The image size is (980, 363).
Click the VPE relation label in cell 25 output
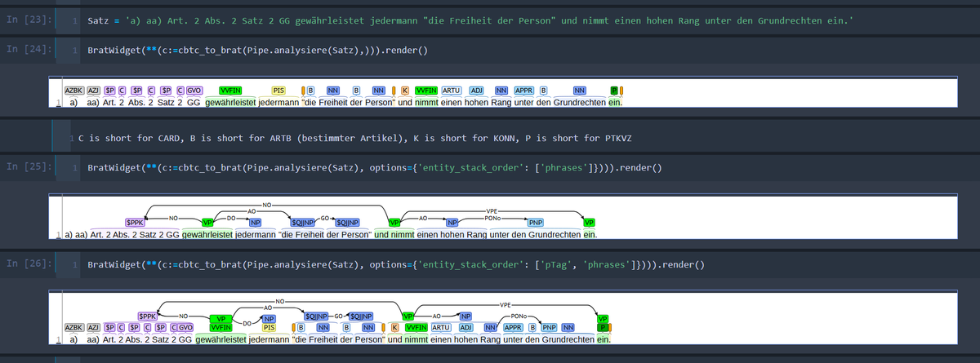point(492,211)
